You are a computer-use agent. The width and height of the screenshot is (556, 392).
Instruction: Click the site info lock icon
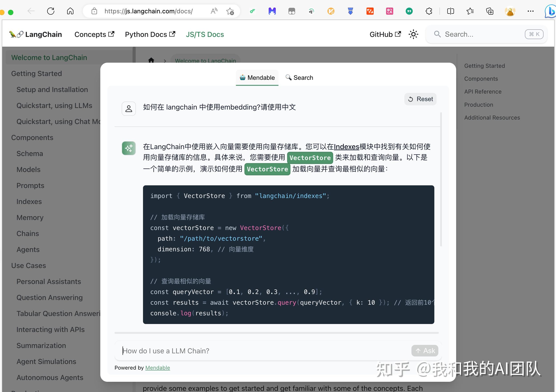pyautogui.click(x=94, y=11)
